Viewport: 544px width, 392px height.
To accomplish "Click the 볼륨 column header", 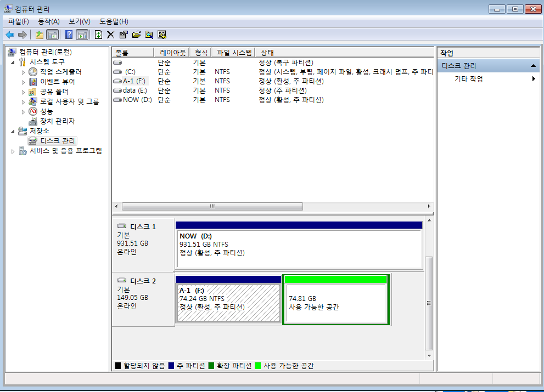I will 133,53.
